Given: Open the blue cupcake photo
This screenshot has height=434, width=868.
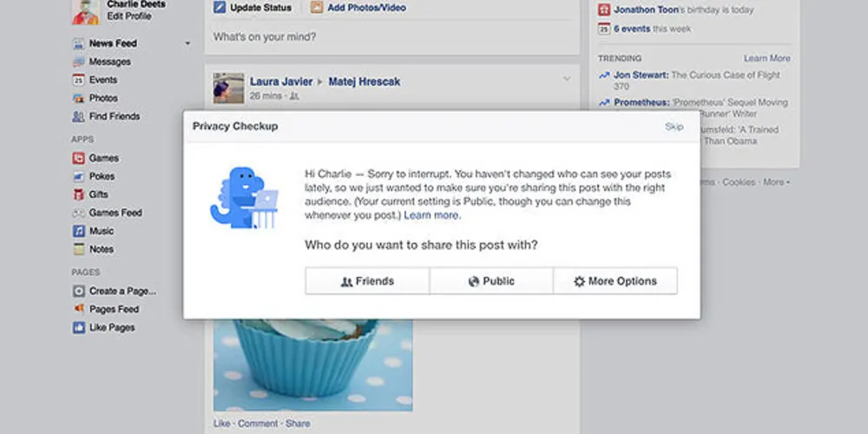Looking at the screenshot, I should [312, 365].
